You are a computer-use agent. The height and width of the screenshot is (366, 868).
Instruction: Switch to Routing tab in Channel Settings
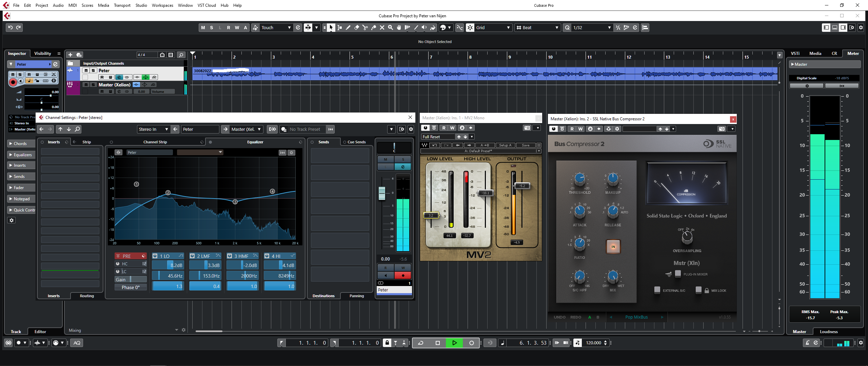pos(87,296)
